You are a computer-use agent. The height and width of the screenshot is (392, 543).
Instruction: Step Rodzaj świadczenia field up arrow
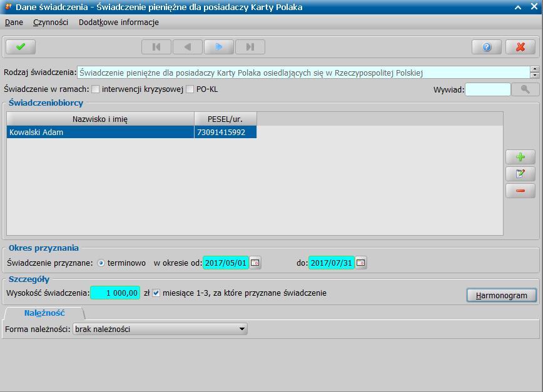point(535,69)
